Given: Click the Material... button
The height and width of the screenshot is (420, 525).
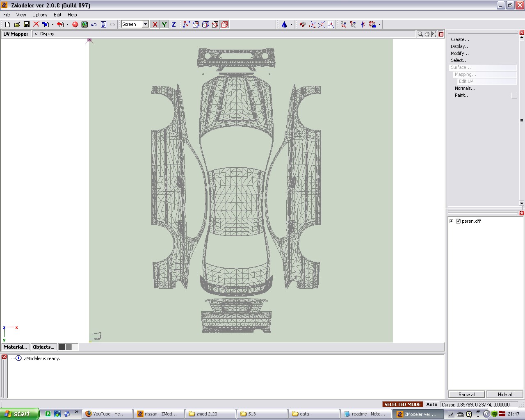Looking at the screenshot, I should click(15, 347).
